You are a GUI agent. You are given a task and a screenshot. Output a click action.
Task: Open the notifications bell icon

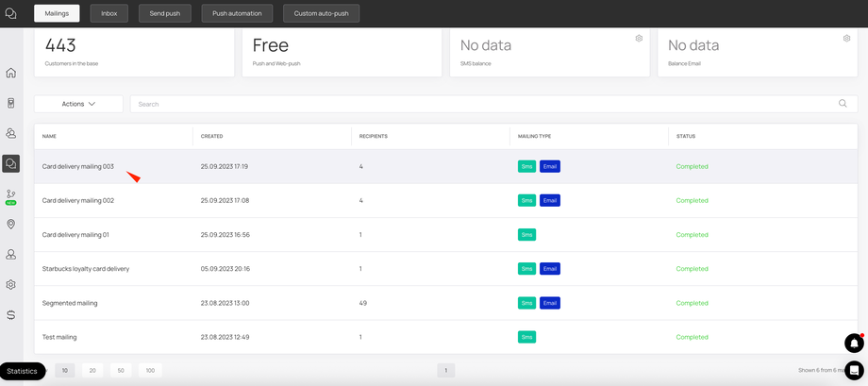pyautogui.click(x=854, y=343)
